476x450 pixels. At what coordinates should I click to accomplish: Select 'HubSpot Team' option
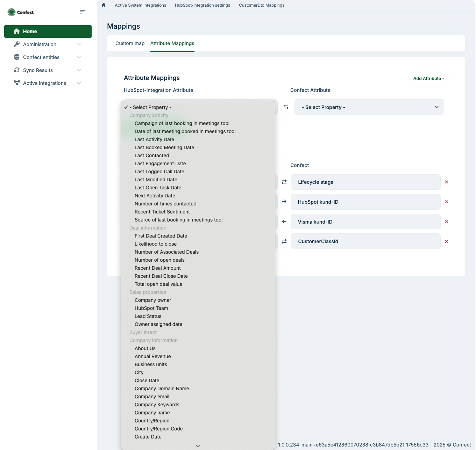coord(198,308)
